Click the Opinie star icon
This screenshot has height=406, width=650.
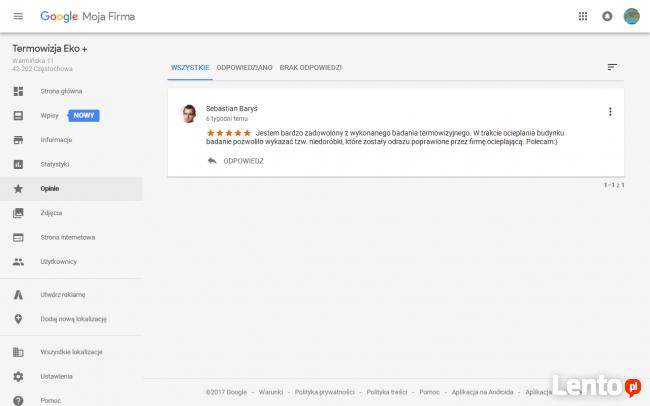[18, 189]
